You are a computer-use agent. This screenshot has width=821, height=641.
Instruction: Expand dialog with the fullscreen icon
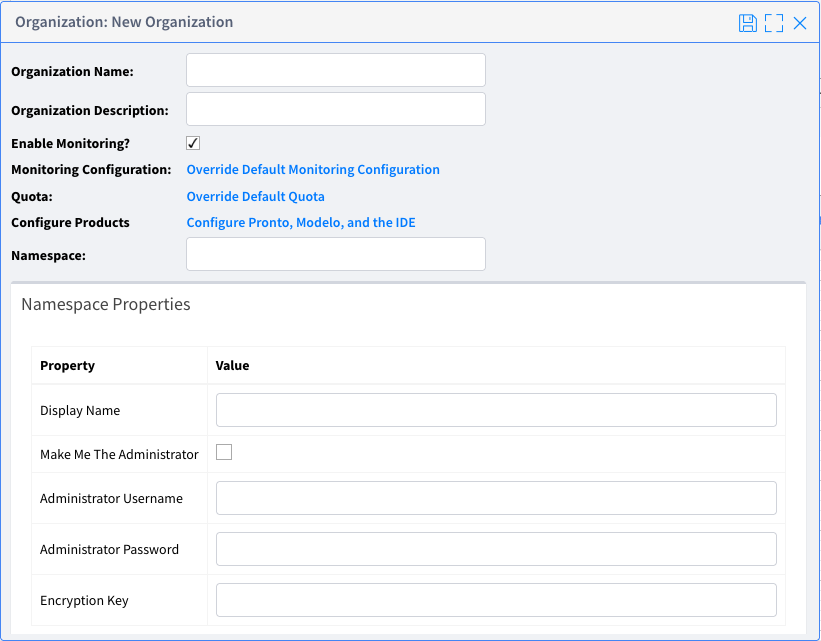pyautogui.click(x=773, y=23)
